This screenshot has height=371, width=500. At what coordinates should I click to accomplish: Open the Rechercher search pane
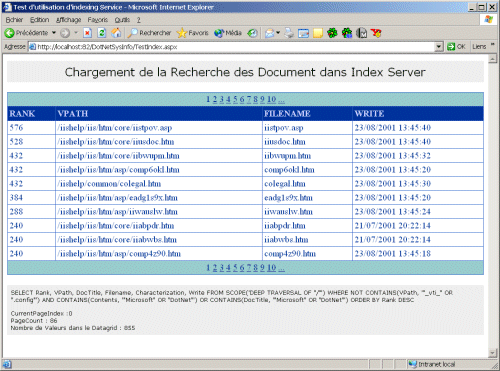point(150,33)
